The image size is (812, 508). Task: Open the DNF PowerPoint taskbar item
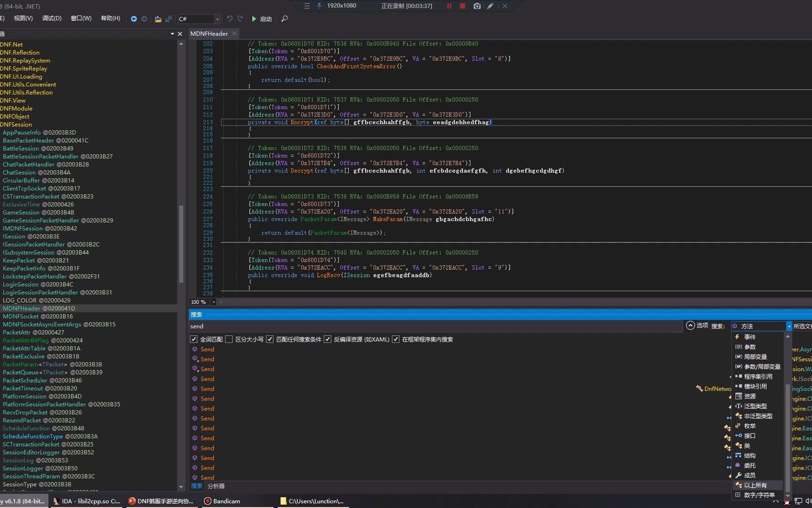[161, 501]
